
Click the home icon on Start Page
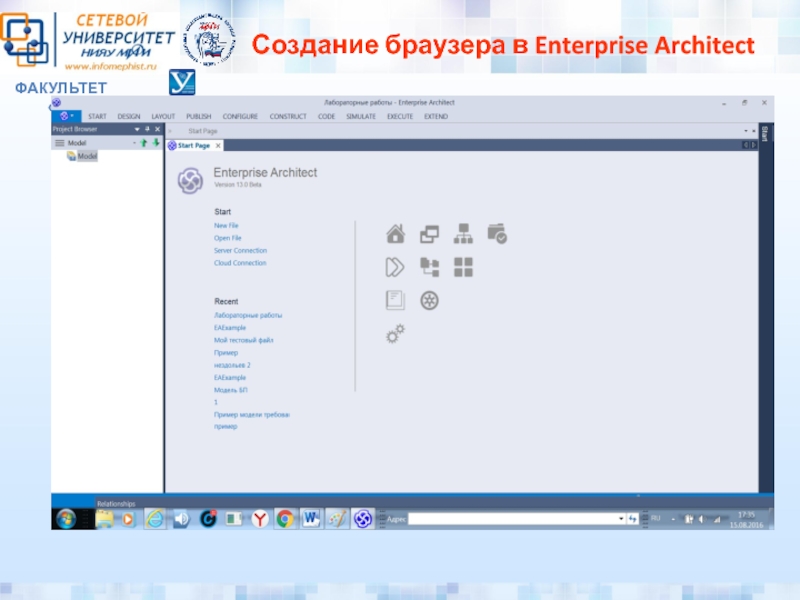pos(395,234)
